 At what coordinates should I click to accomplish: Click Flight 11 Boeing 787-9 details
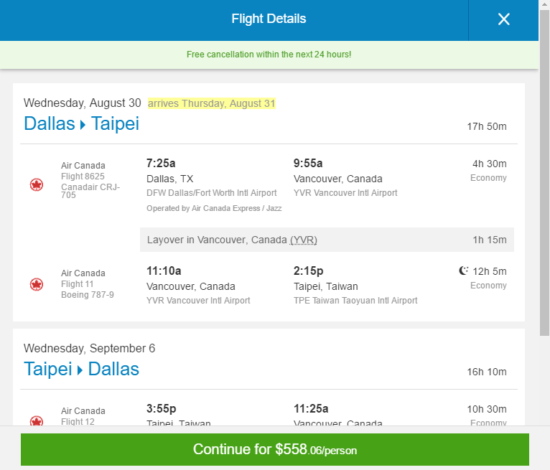tap(87, 284)
